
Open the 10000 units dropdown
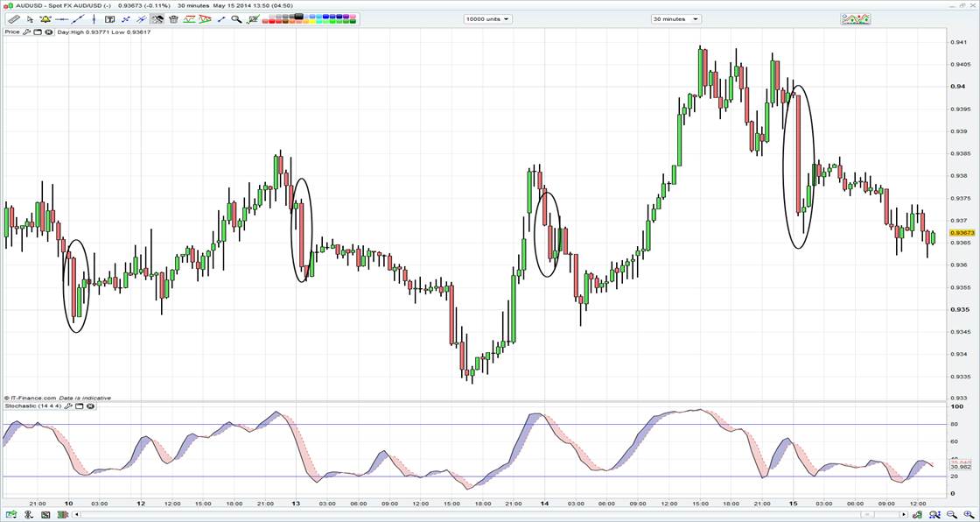pos(487,18)
